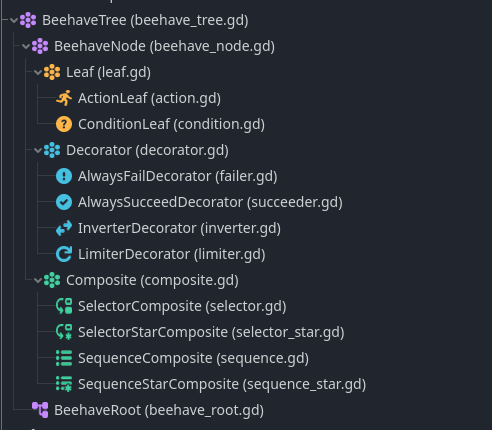This screenshot has height=430, width=492.
Task: Click the InverterDecorator swap-arrows icon
Action: tap(64, 228)
